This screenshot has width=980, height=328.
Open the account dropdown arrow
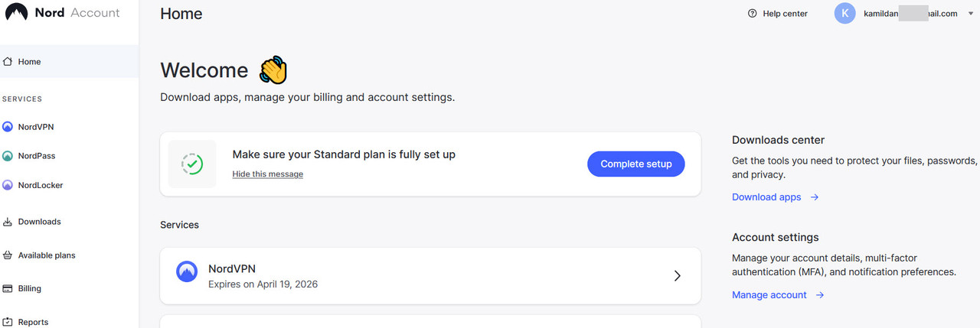tap(971, 14)
